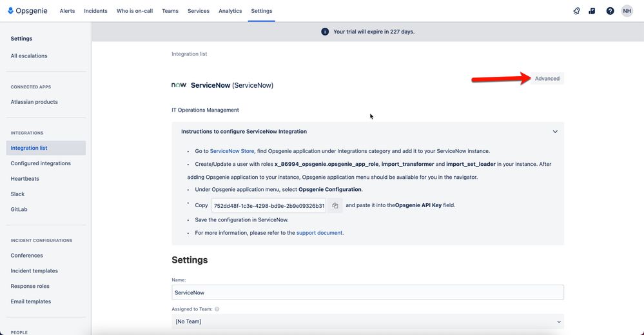The width and height of the screenshot is (644, 335).
Task: Select Integration list in sidebar
Action: click(46, 148)
